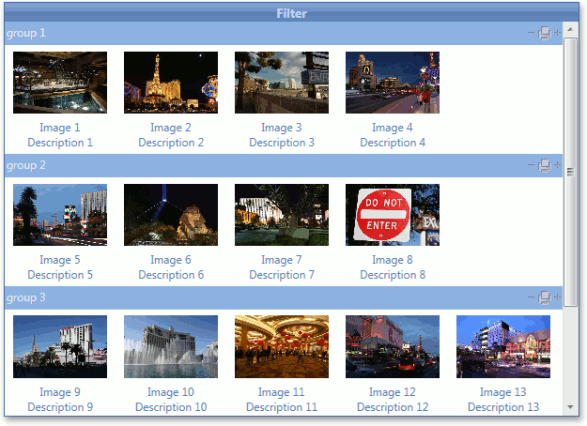
Task: Click the 'Description 13' text
Action: click(x=503, y=407)
